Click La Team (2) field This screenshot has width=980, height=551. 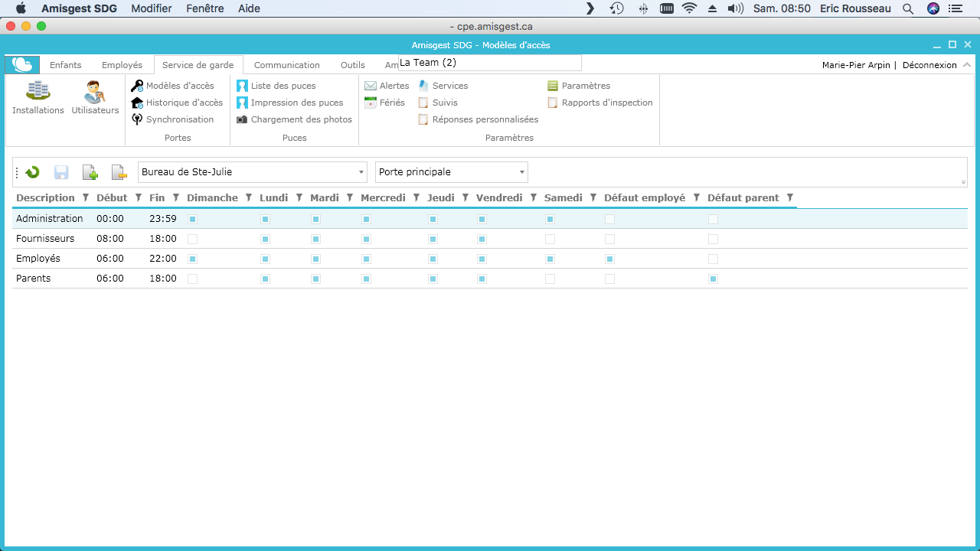[490, 63]
